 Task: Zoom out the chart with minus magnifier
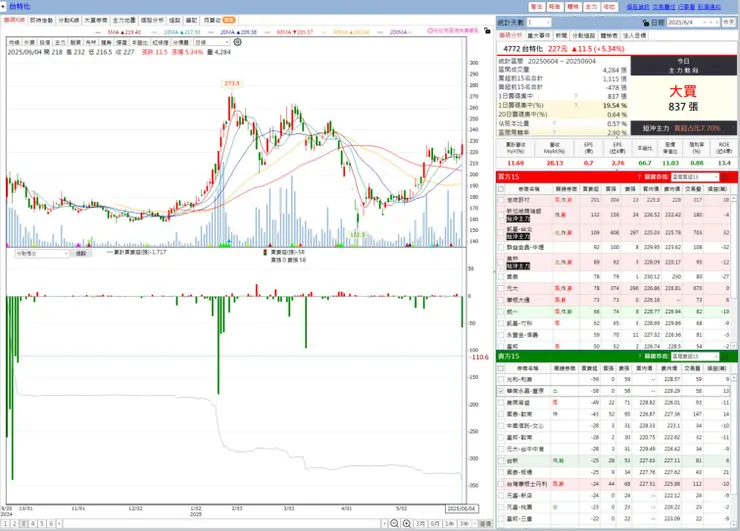395,523
